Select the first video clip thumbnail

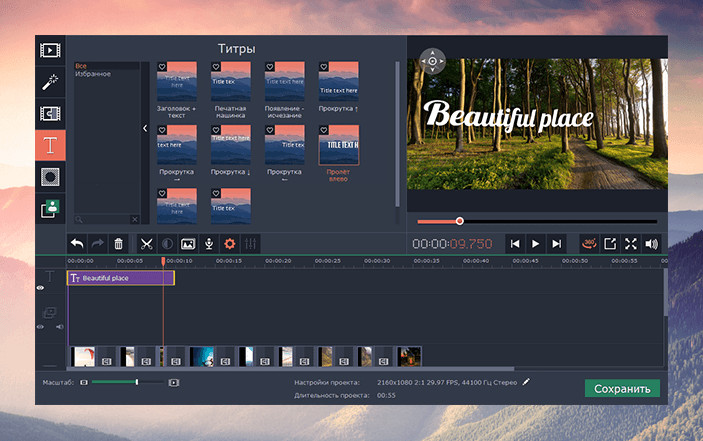tap(84, 357)
